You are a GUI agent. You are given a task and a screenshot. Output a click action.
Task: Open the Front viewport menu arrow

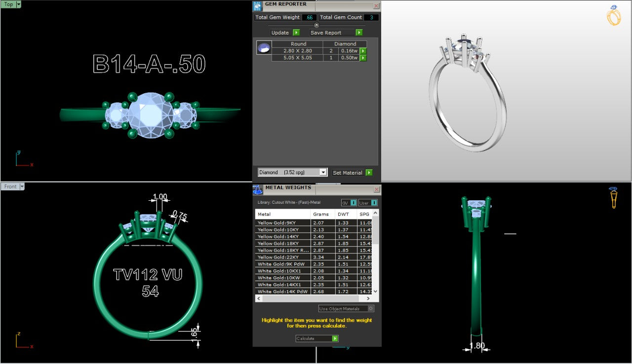[22, 186]
